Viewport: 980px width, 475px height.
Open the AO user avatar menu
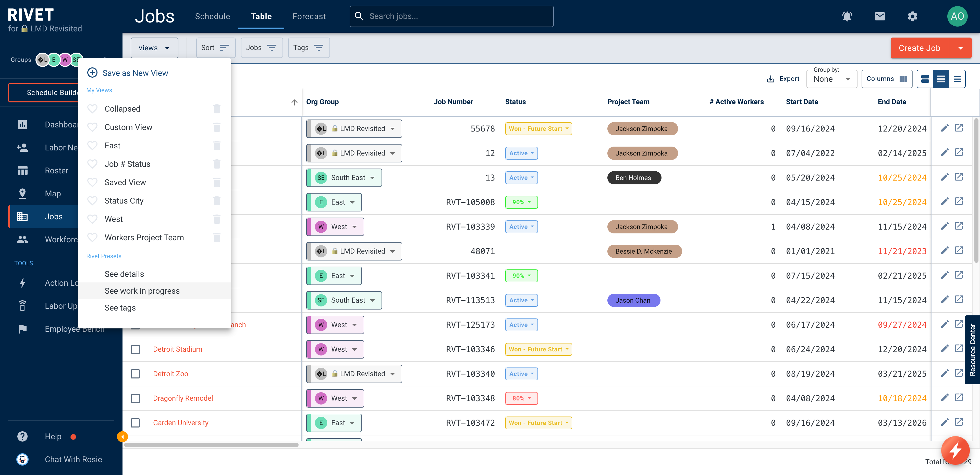(x=957, y=16)
